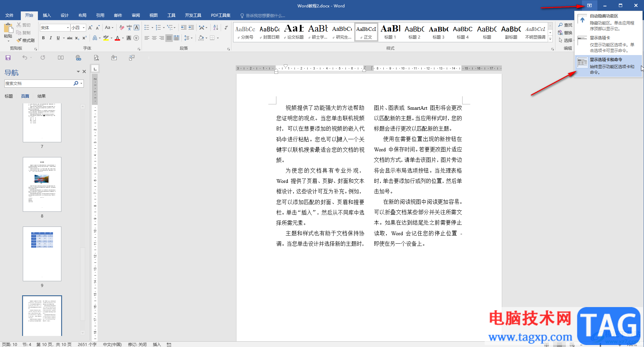
Task: Toggle Character Shading gray A button
Action: click(129, 38)
